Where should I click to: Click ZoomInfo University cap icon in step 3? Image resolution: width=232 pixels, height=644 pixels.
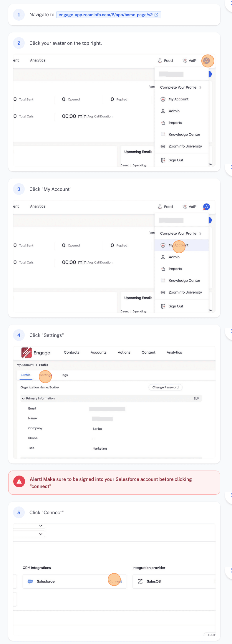click(x=163, y=292)
